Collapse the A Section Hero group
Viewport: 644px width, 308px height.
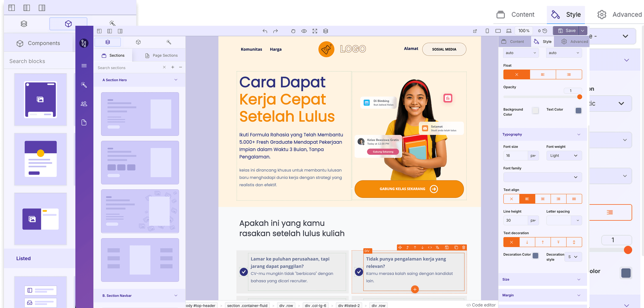click(176, 80)
